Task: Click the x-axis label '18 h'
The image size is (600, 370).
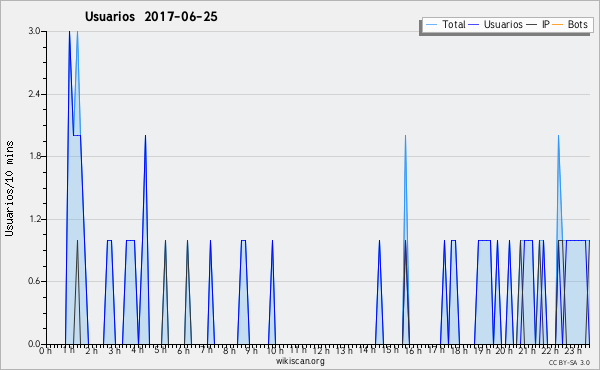Action: click(459, 351)
